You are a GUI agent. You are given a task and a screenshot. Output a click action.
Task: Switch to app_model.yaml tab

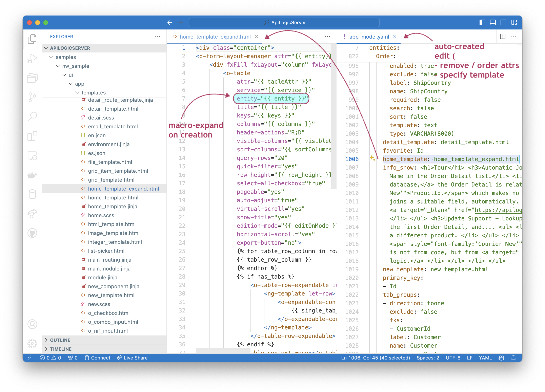[368, 37]
